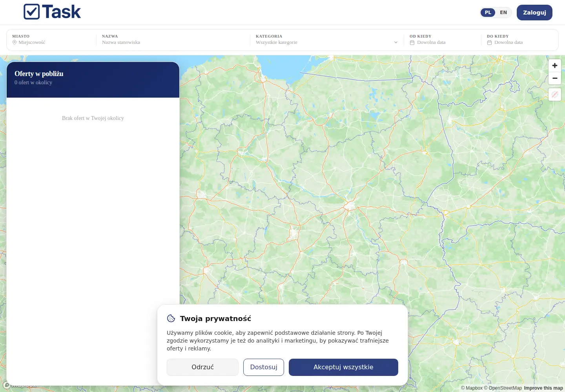This screenshot has height=392, width=565.
Task: Click 'Brak ofert w Twojej okolicy' message
Action: [x=93, y=118]
